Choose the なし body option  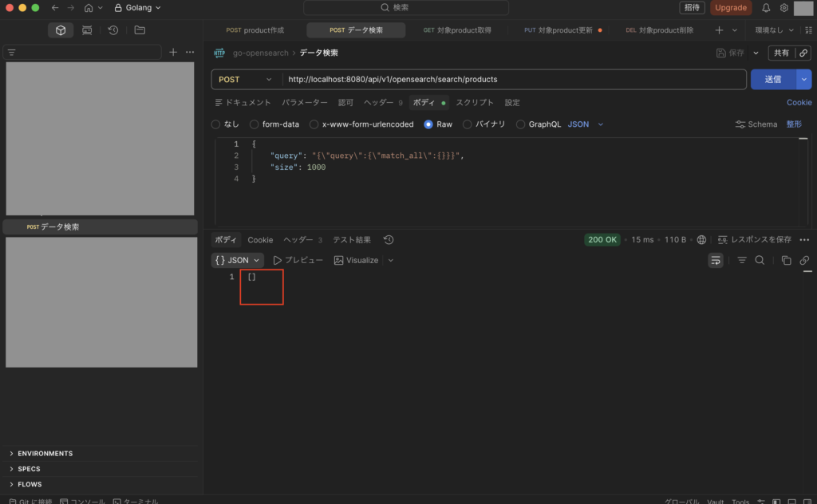pyautogui.click(x=215, y=124)
